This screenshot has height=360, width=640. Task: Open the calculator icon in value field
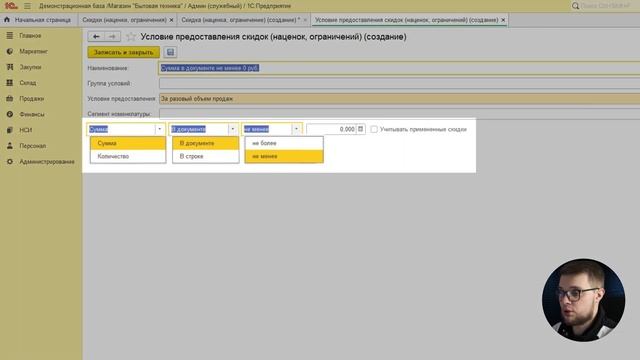click(360, 129)
